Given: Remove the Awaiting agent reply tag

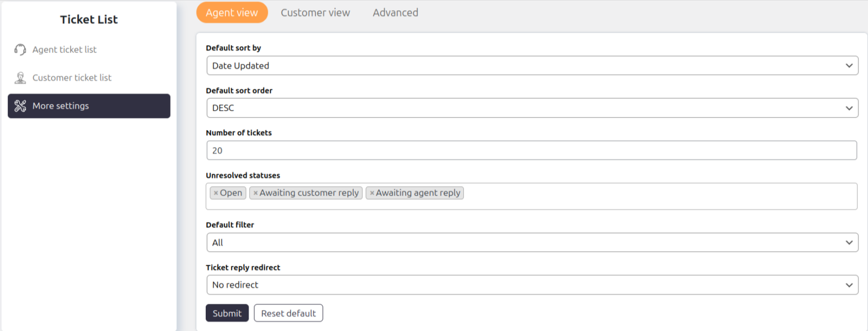Looking at the screenshot, I should [x=372, y=192].
